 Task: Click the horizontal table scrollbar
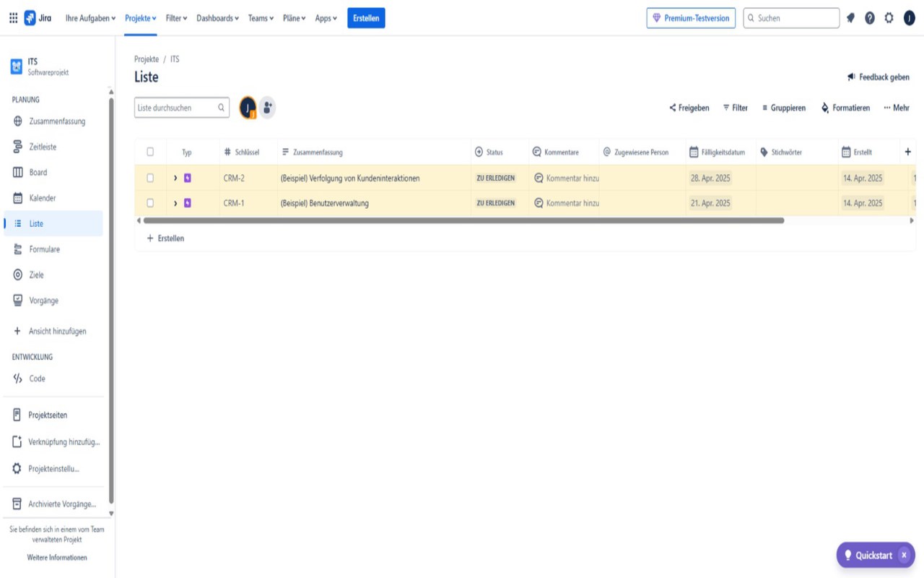pyautogui.click(x=463, y=220)
